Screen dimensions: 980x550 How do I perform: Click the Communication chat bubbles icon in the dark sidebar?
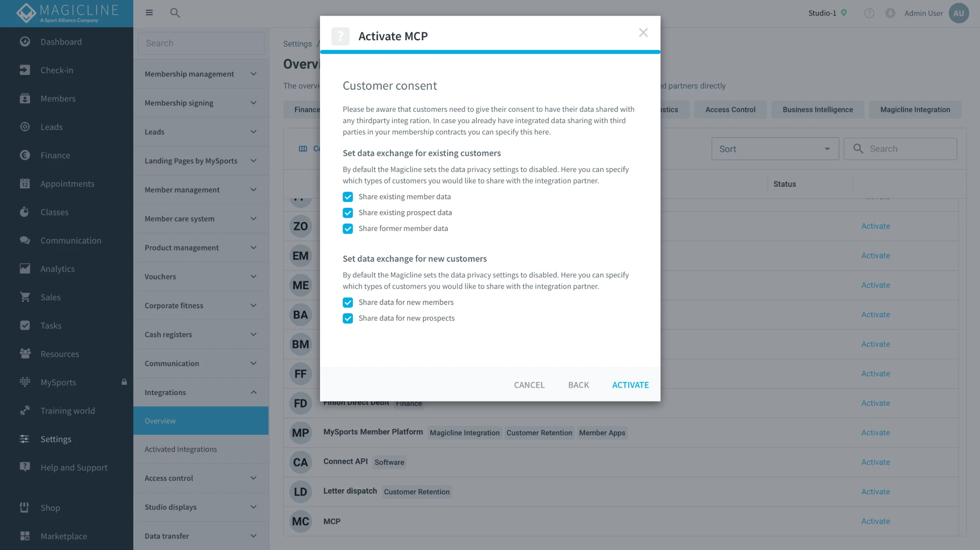(x=25, y=241)
